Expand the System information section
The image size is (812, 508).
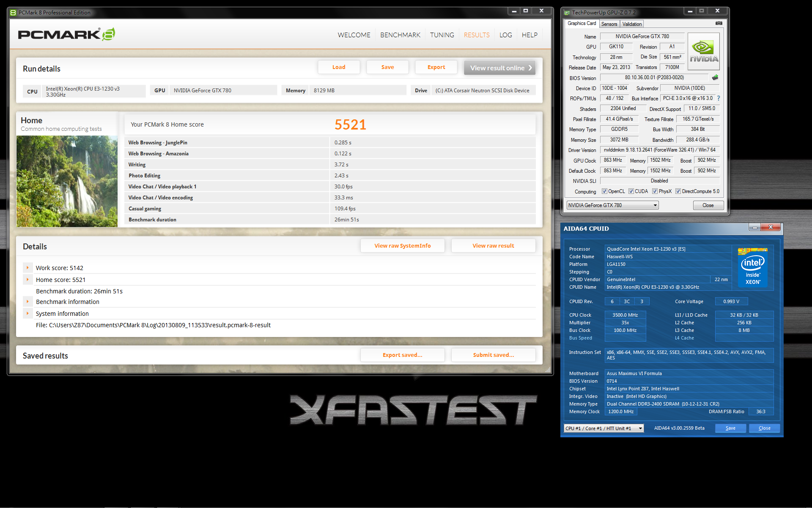click(27, 313)
